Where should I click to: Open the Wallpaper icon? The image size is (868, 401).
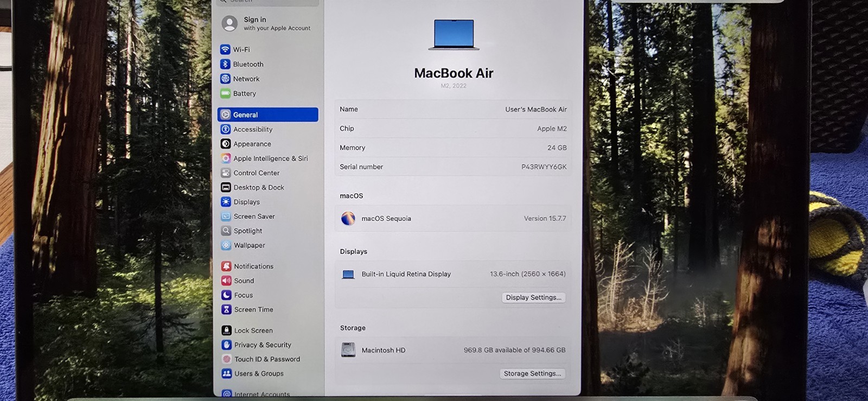(x=226, y=245)
